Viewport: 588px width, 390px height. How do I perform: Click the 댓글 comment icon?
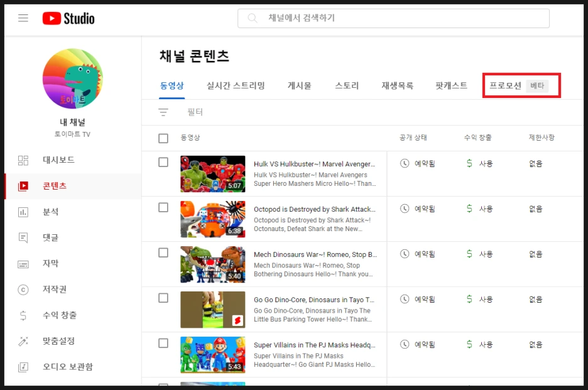pyautogui.click(x=23, y=238)
